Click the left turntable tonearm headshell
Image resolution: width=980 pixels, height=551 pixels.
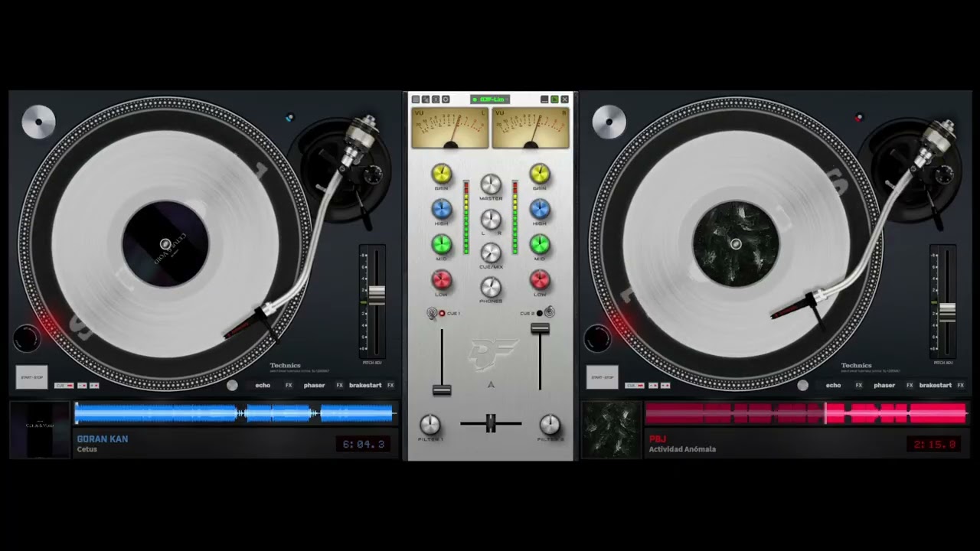click(249, 322)
